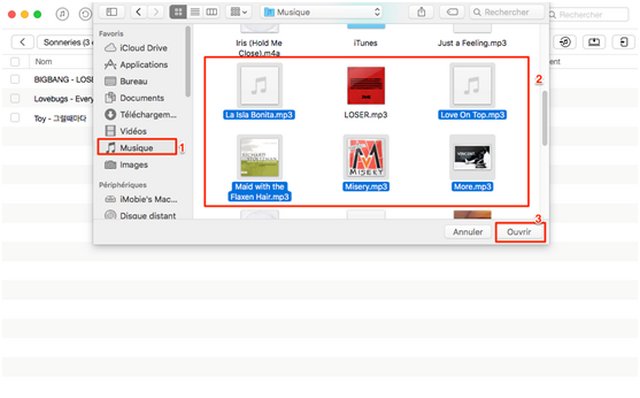
Task: Switch file dialog to icon view
Action: [178, 12]
